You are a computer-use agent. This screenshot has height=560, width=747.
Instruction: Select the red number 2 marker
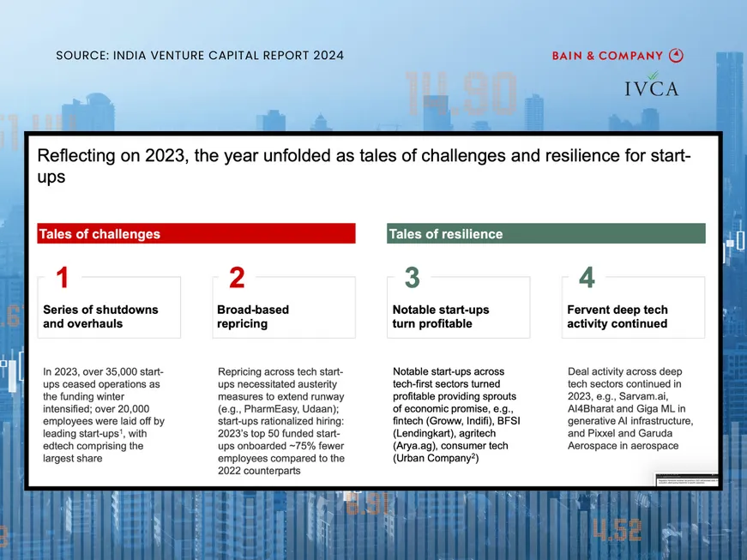237,278
